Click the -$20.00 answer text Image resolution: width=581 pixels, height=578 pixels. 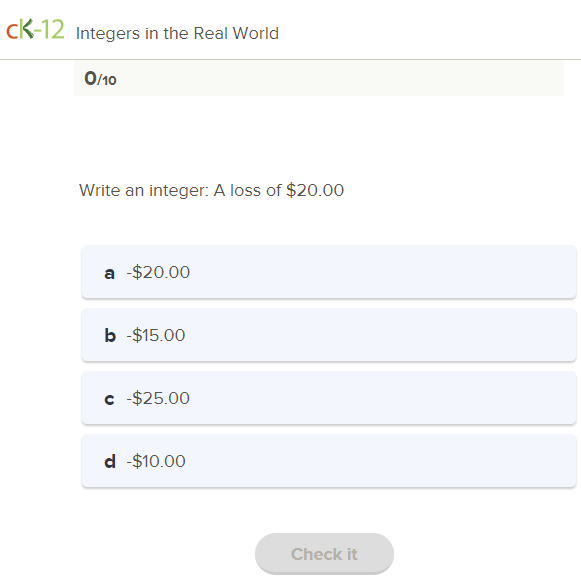[x=158, y=272]
